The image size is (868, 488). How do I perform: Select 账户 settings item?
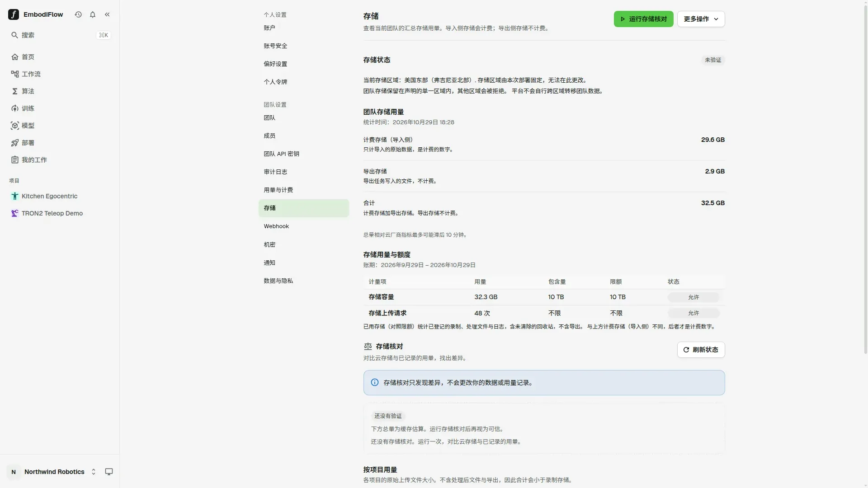click(304, 28)
